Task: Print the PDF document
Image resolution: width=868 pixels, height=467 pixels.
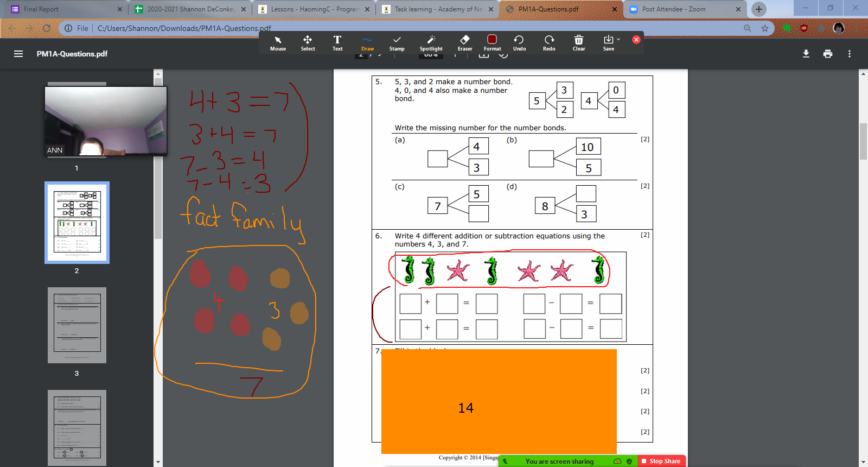Action: click(828, 54)
